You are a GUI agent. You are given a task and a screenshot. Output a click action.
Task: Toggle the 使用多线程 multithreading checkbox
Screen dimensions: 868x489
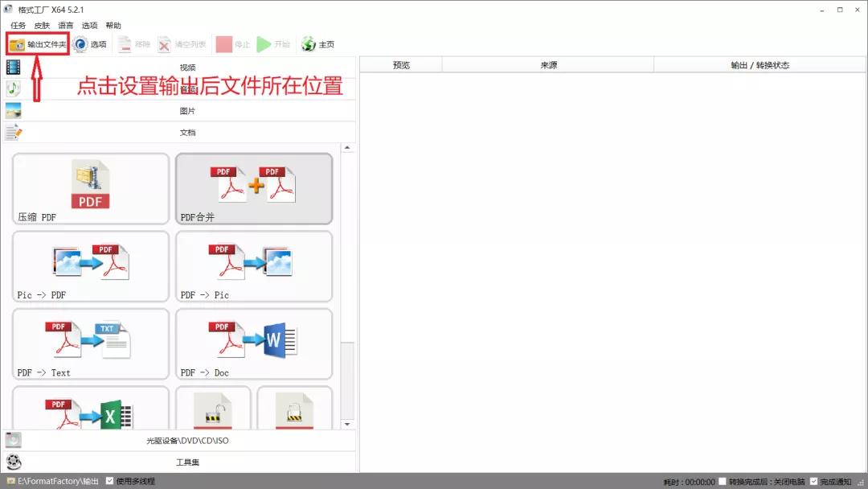pos(110,482)
